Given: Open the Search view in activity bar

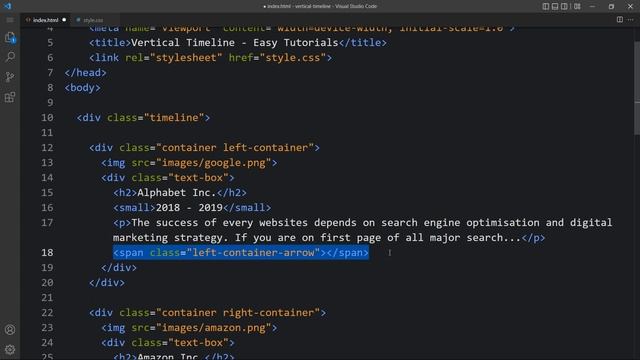Looking at the screenshot, I should [10, 57].
